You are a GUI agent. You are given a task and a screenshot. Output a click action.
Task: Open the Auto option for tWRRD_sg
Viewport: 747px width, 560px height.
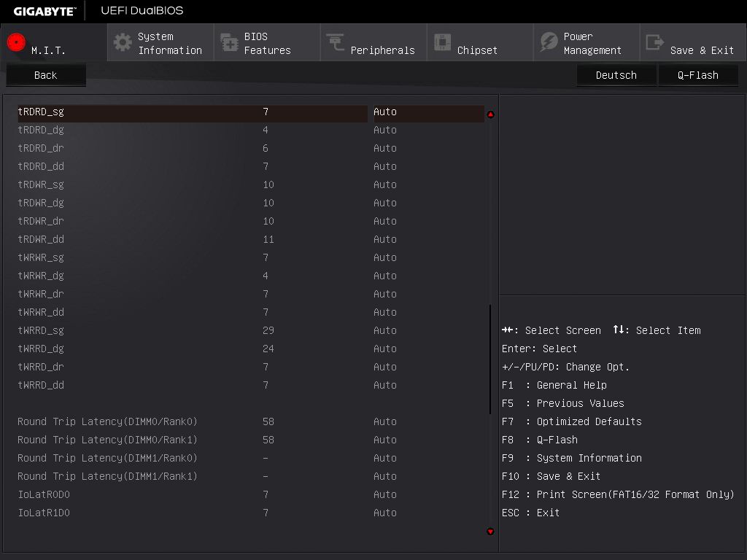pyautogui.click(x=385, y=330)
